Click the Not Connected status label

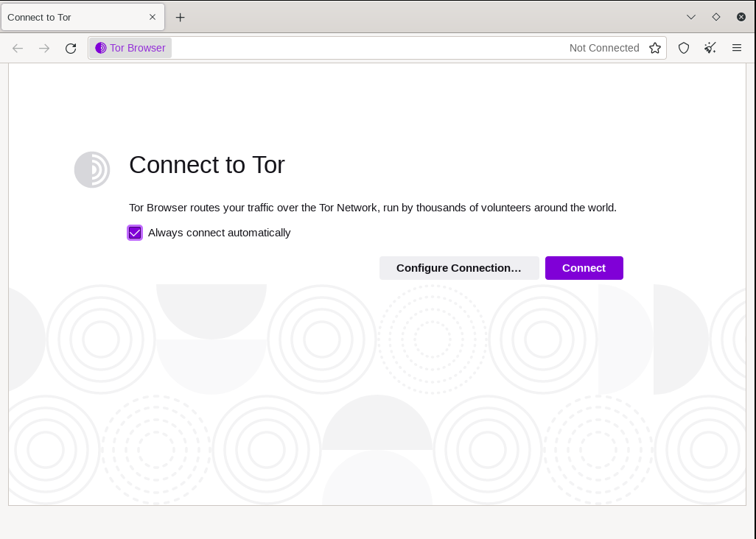tap(604, 48)
